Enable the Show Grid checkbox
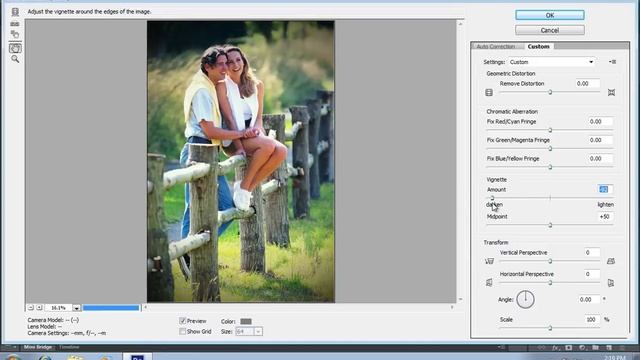The height and width of the screenshot is (360, 640). (182, 331)
